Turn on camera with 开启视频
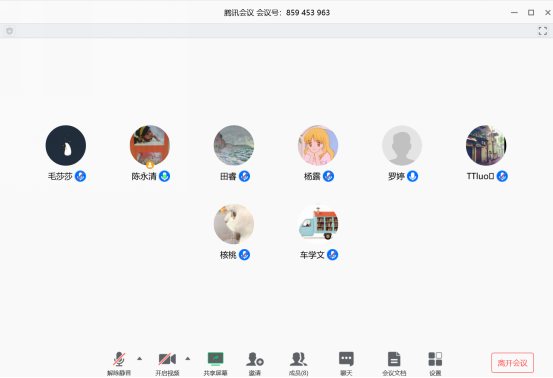Screen dimensions: 553x378 [x=167, y=359]
